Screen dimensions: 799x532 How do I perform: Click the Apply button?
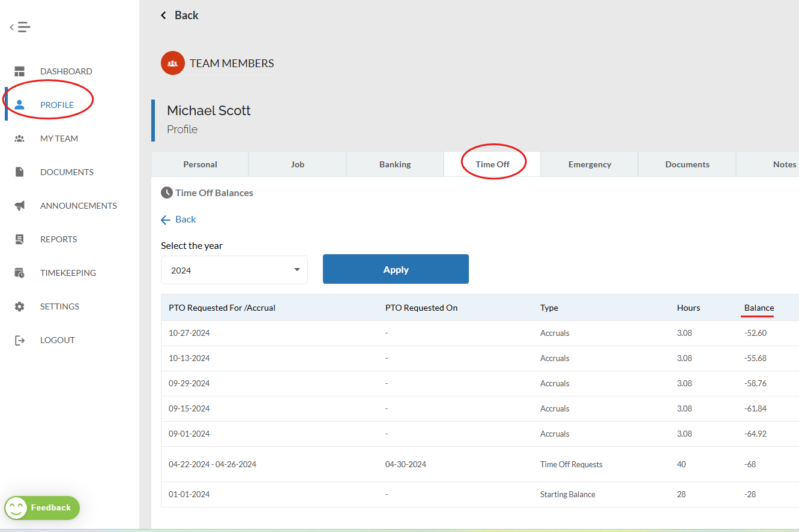[396, 269]
